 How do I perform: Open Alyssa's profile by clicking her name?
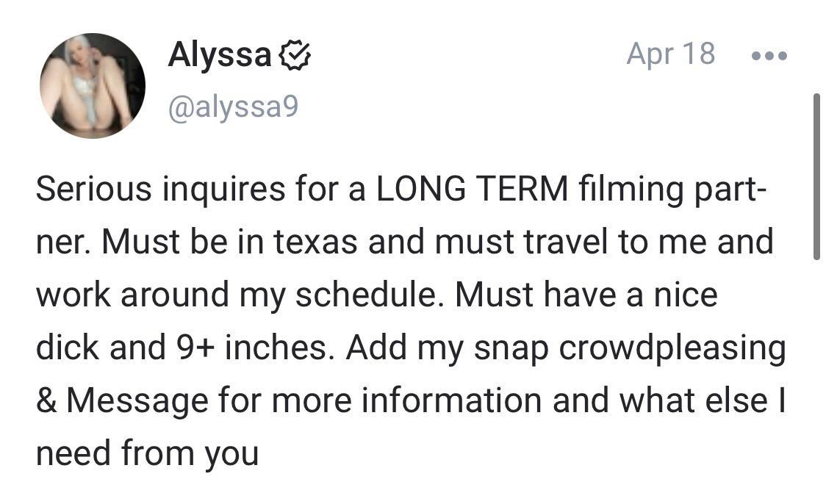click(x=219, y=54)
